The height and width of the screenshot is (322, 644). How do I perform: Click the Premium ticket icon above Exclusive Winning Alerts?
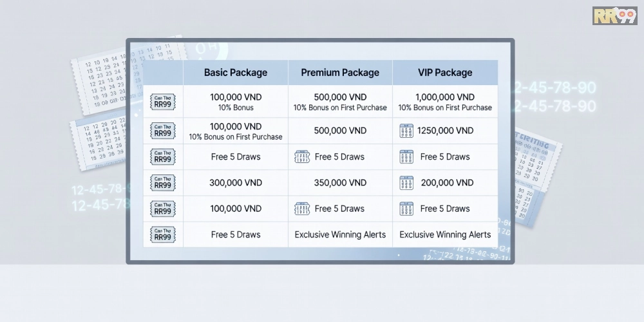(301, 209)
